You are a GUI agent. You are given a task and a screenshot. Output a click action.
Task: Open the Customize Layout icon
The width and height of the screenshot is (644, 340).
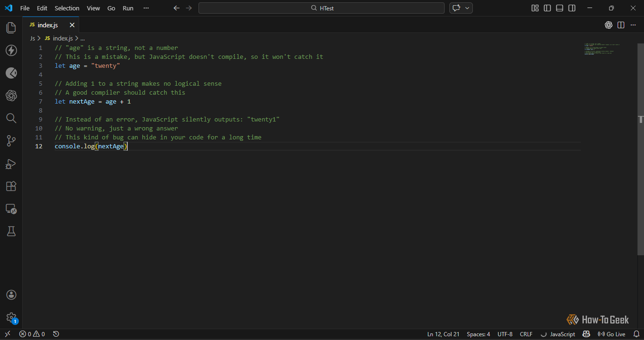[535, 8]
